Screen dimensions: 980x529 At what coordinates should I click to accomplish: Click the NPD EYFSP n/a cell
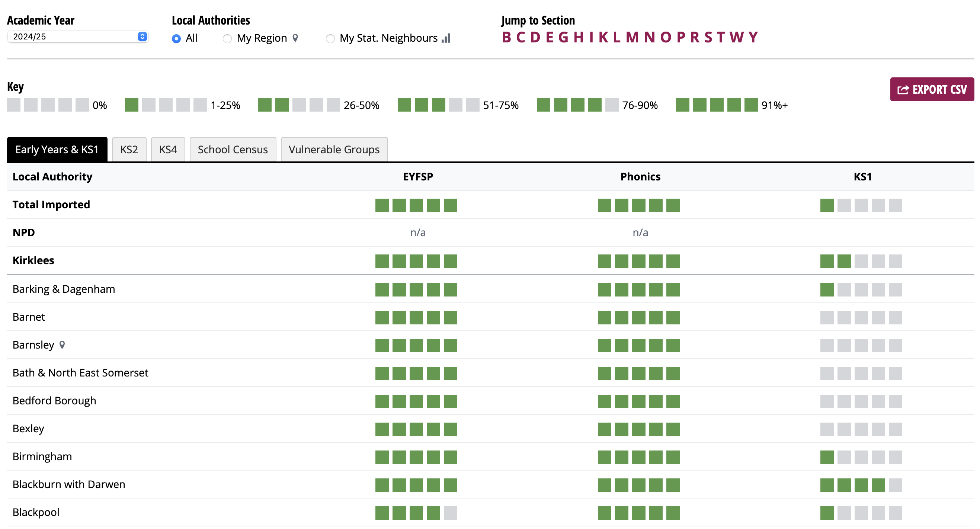tap(418, 233)
